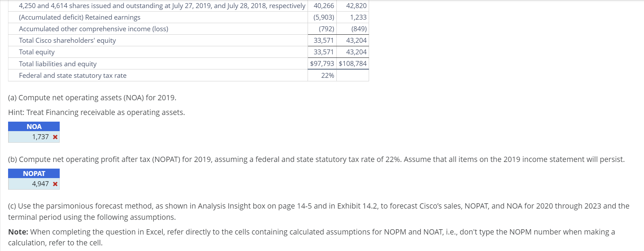Image resolution: width=644 pixels, height=251 pixels.
Task: Select the NOA column header
Action: click(x=34, y=127)
